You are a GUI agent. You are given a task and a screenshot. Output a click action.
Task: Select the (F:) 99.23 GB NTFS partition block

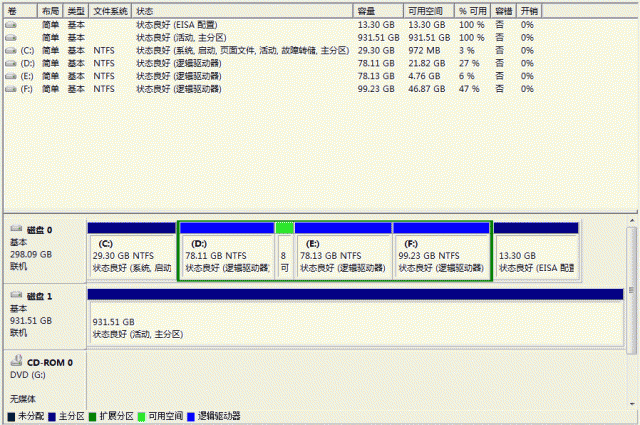click(441, 251)
